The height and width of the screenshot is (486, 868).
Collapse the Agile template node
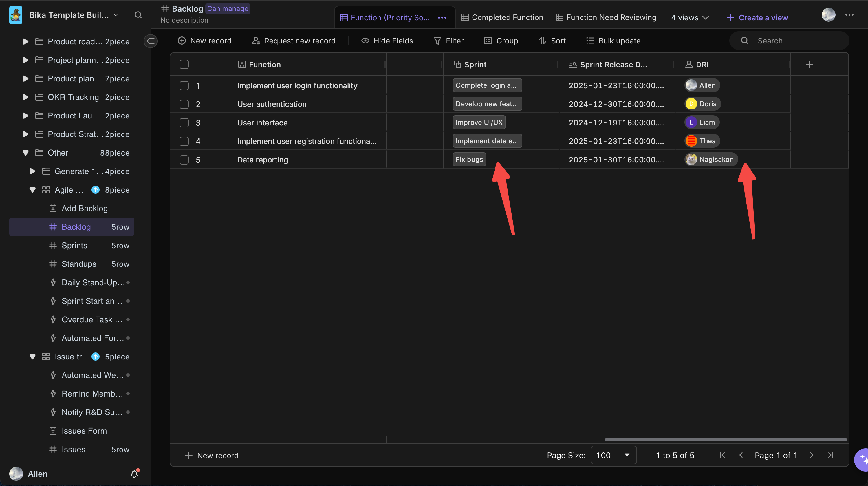(32, 190)
